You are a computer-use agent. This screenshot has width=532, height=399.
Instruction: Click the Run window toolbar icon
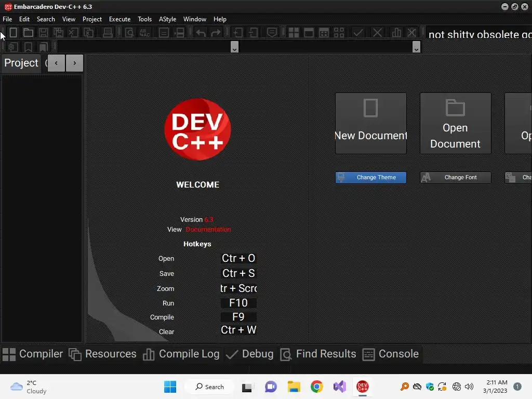point(309,33)
